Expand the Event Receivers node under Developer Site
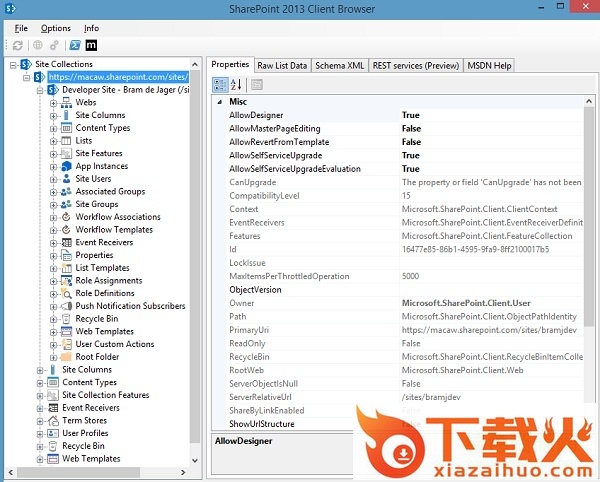This screenshot has width=600, height=482. (53, 243)
